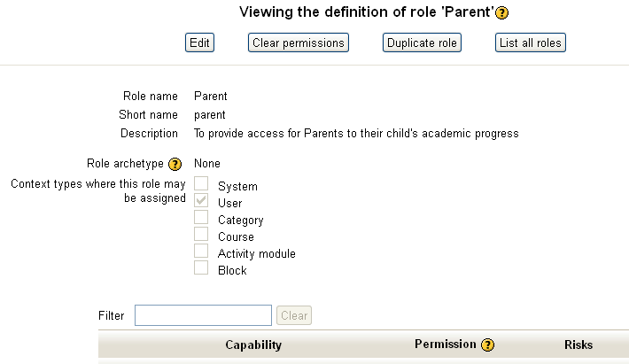Uncheck the User context checkbox
The image size is (629, 364).
(x=201, y=201)
